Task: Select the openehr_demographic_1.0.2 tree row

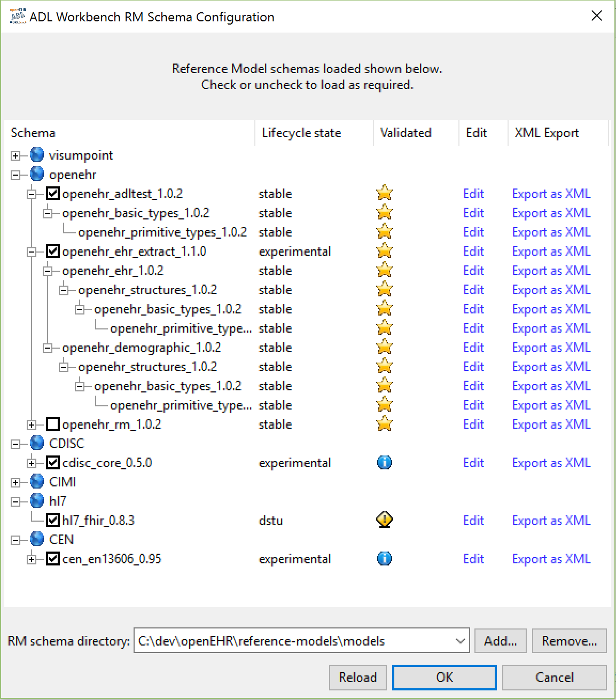Action: click(x=142, y=347)
